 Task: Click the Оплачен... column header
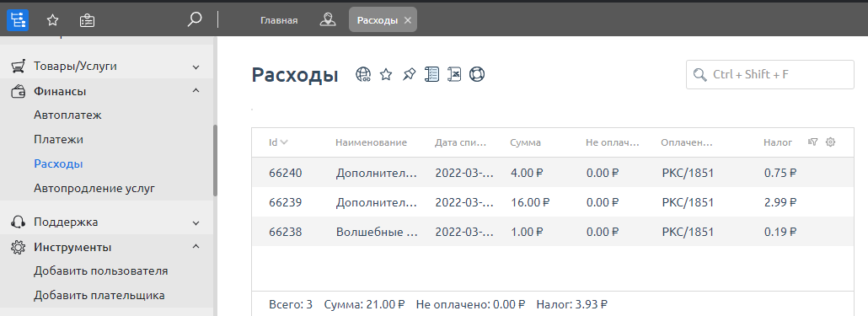tap(687, 142)
